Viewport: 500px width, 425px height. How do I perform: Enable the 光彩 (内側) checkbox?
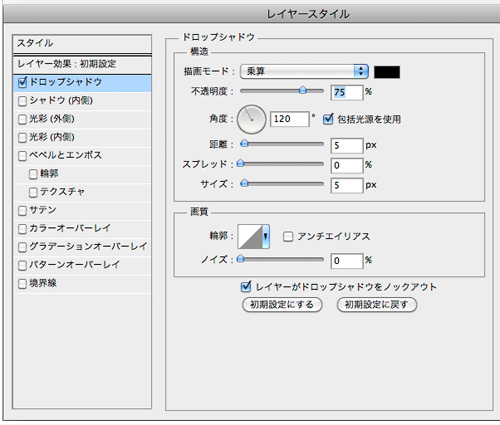(22, 137)
